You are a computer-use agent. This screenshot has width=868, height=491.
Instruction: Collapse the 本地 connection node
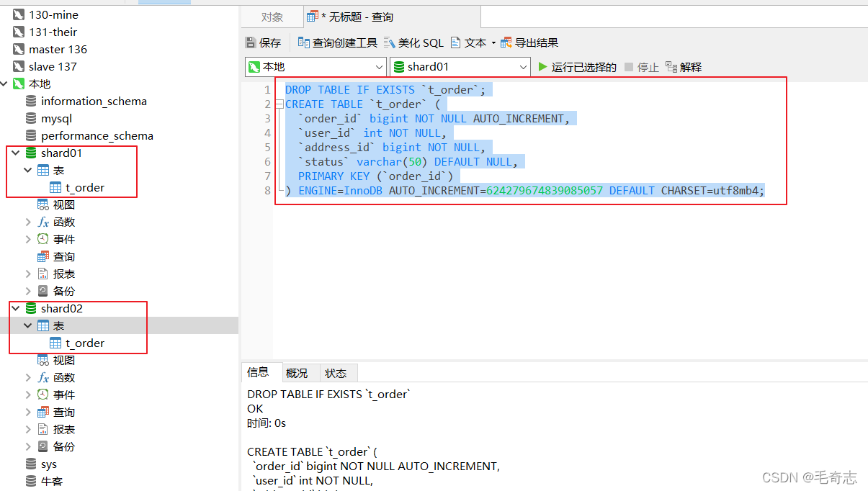(4, 84)
